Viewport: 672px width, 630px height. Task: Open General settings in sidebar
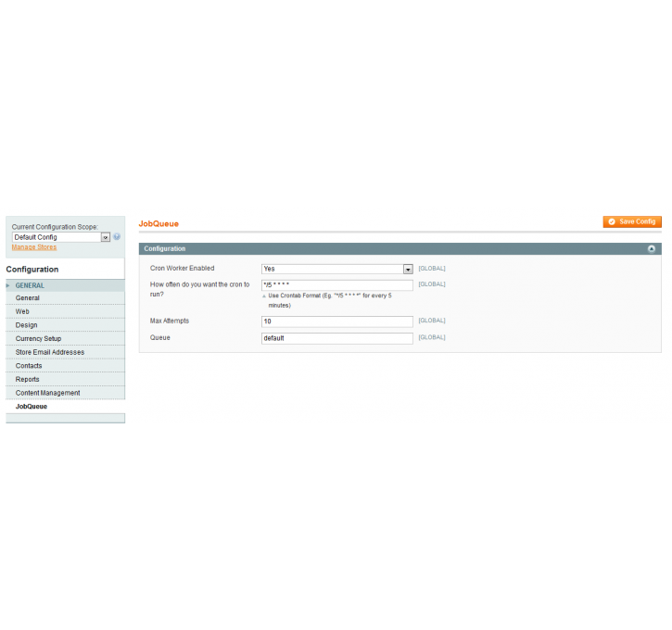click(x=65, y=298)
